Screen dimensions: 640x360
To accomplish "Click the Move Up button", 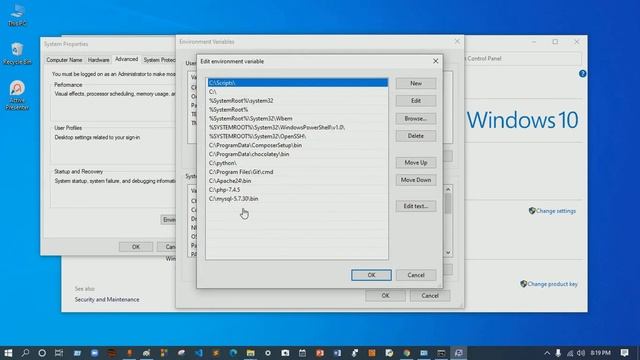I will tap(416, 162).
